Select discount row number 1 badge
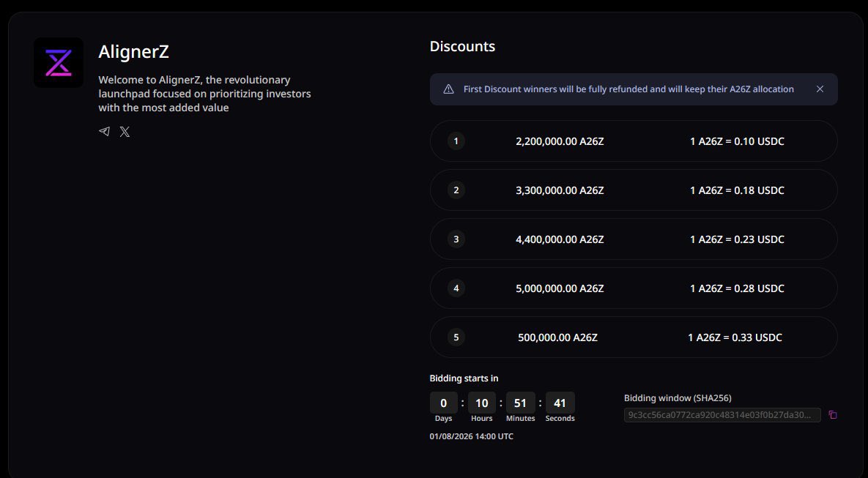This screenshot has width=868, height=478. [456, 141]
